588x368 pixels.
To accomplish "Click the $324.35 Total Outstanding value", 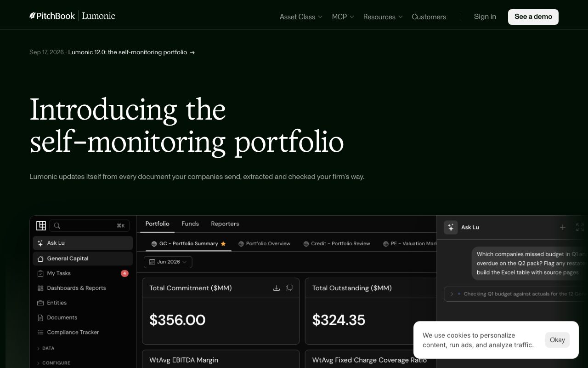I will pos(339,320).
